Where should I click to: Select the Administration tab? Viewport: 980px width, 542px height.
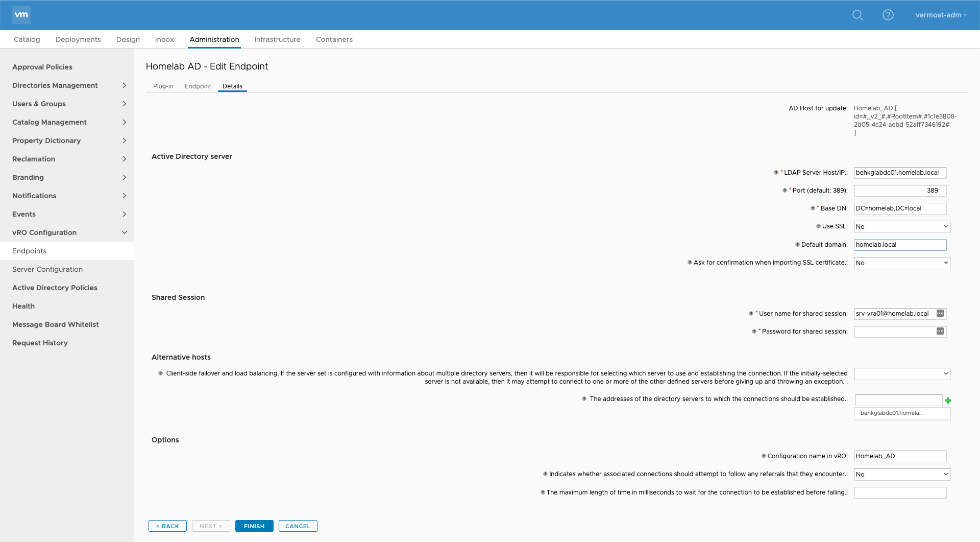[x=214, y=39]
